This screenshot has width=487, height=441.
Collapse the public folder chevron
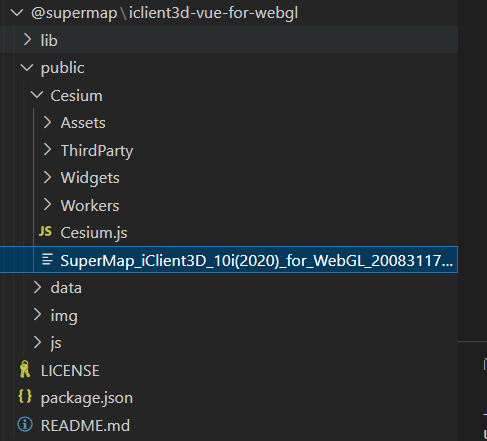pos(27,68)
